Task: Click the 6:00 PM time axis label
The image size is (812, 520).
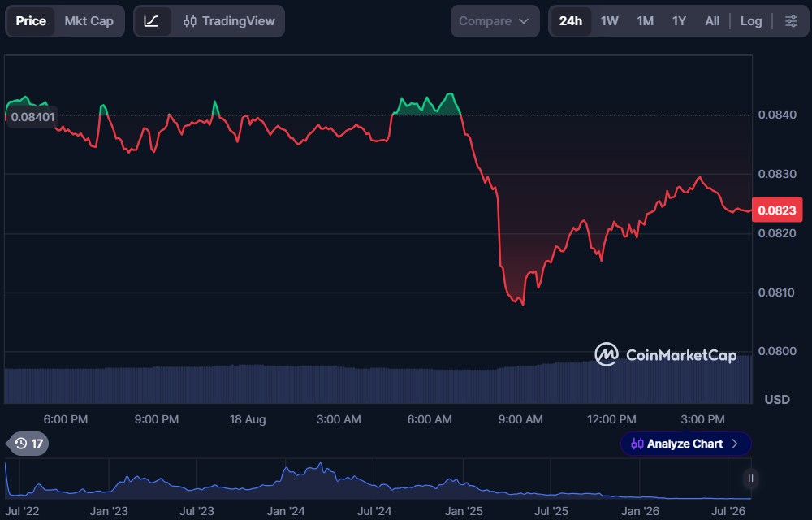Action: pos(65,419)
